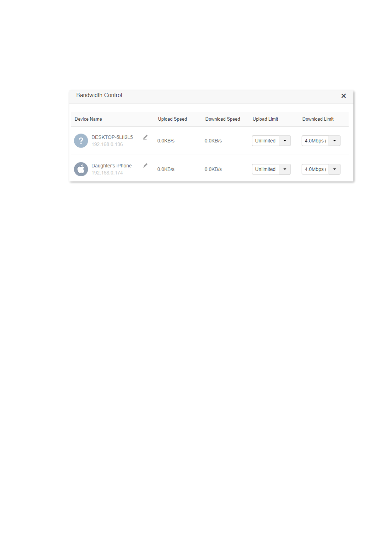Expand Upload Limit dropdown arrow for Daughter's iPhone
392x554 pixels.
(285, 169)
